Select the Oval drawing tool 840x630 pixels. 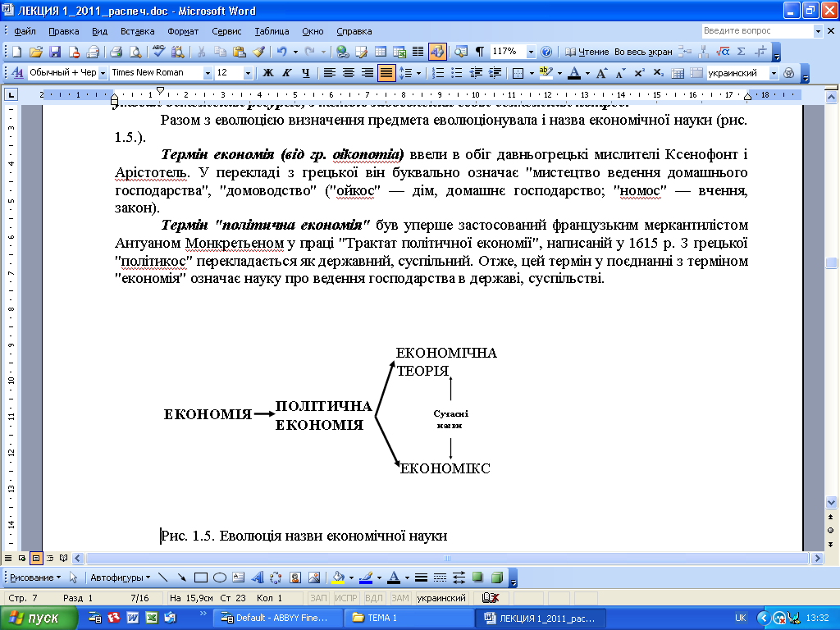tap(220, 577)
